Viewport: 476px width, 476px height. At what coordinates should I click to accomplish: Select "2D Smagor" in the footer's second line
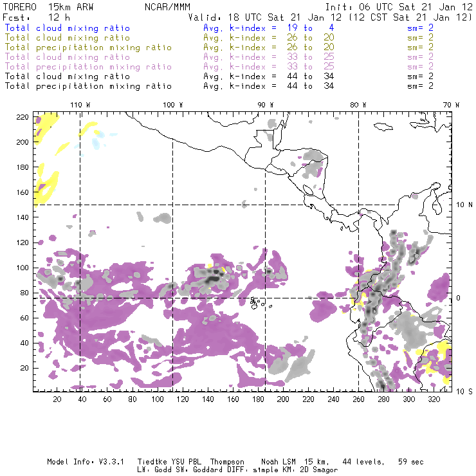point(319,470)
